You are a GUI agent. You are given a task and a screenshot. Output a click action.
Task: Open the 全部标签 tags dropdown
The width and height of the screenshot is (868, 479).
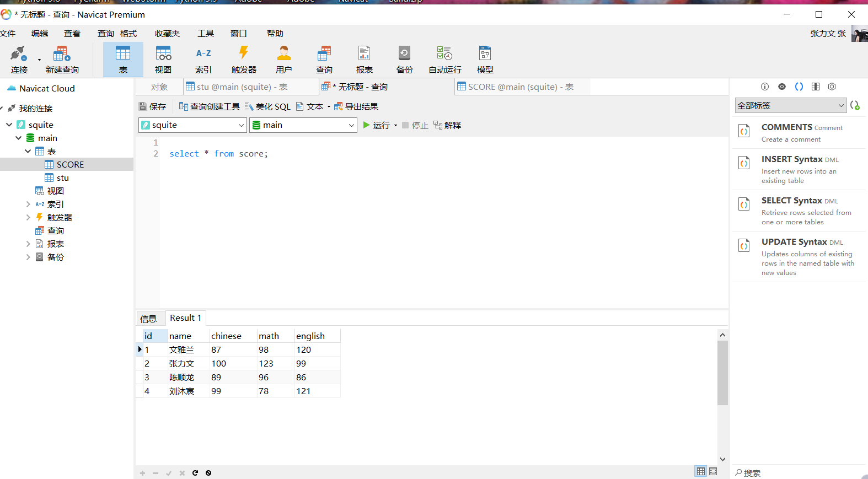click(791, 105)
